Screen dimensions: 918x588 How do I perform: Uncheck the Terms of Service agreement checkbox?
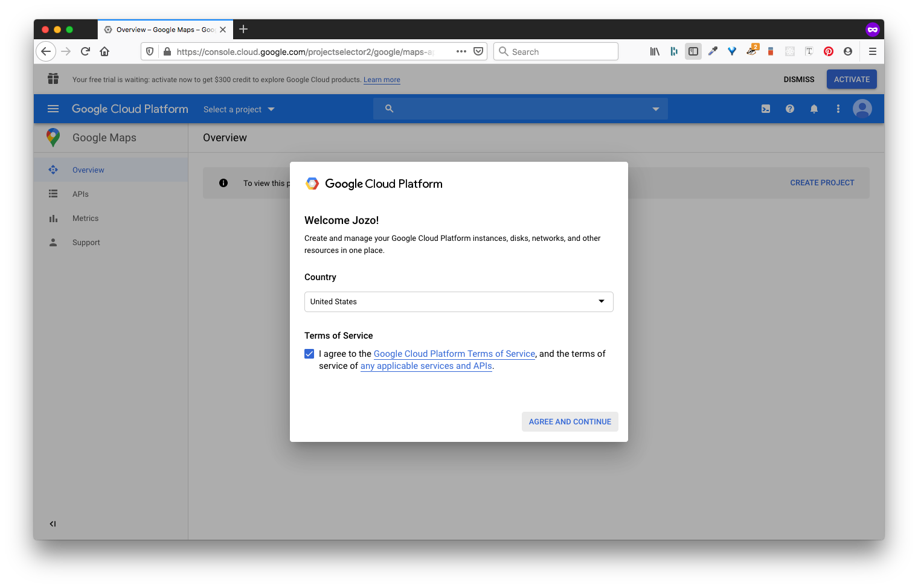coord(309,354)
